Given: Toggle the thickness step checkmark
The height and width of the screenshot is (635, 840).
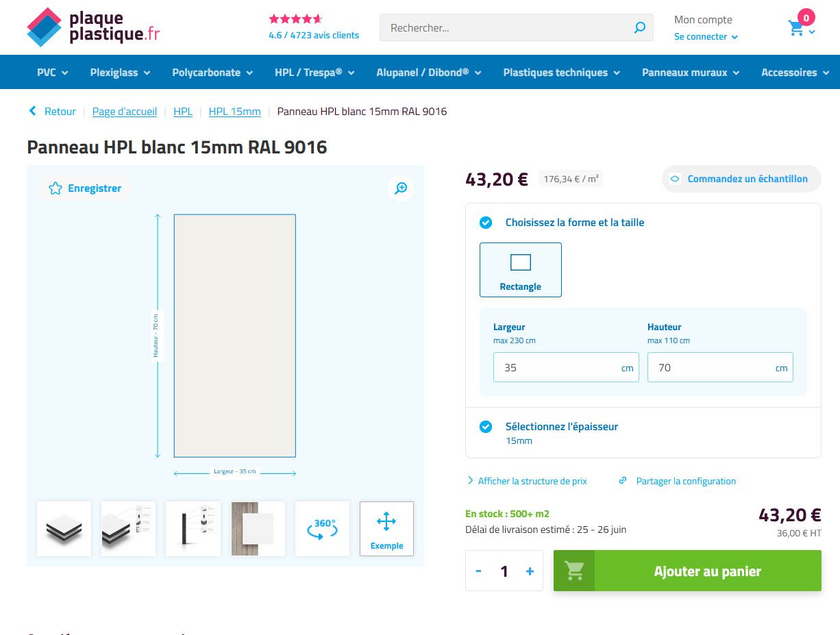Looking at the screenshot, I should pos(486,427).
